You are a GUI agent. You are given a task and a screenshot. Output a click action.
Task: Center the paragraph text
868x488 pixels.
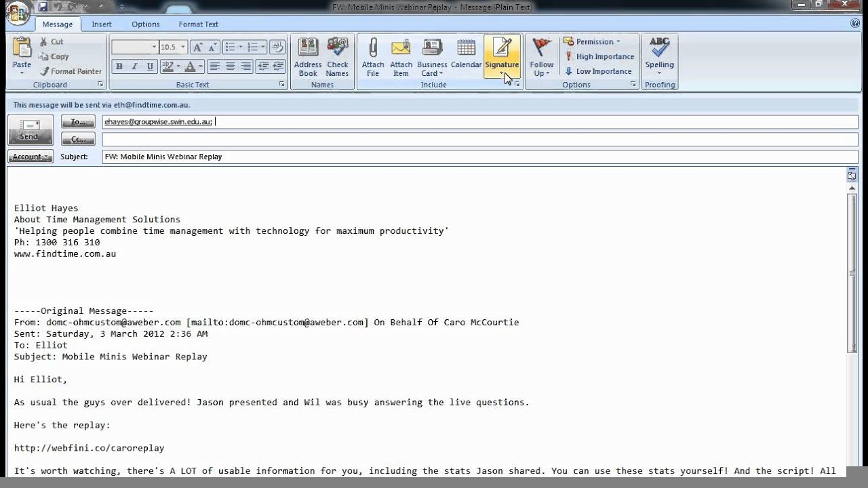tap(231, 66)
